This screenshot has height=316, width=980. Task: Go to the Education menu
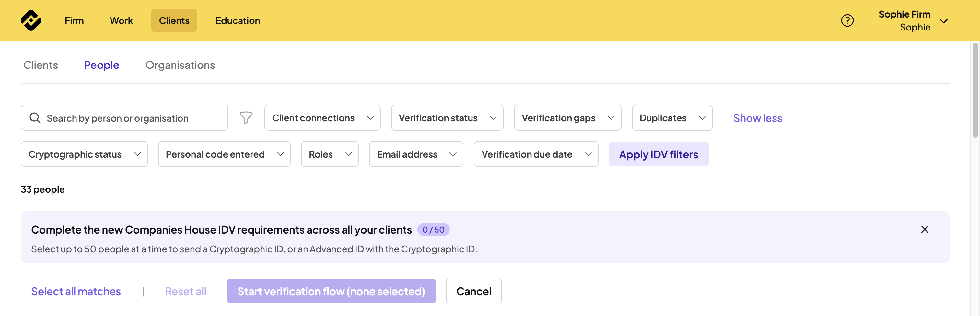(238, 20)
